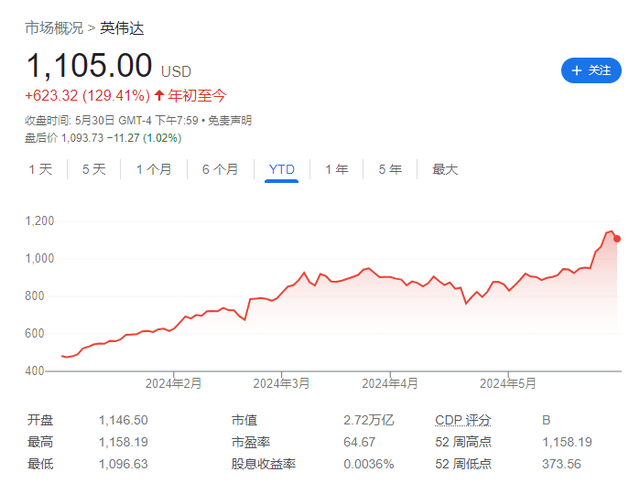Click the CDP 评分 underlined label
640x483 pixels.
[x=463, y=420]
